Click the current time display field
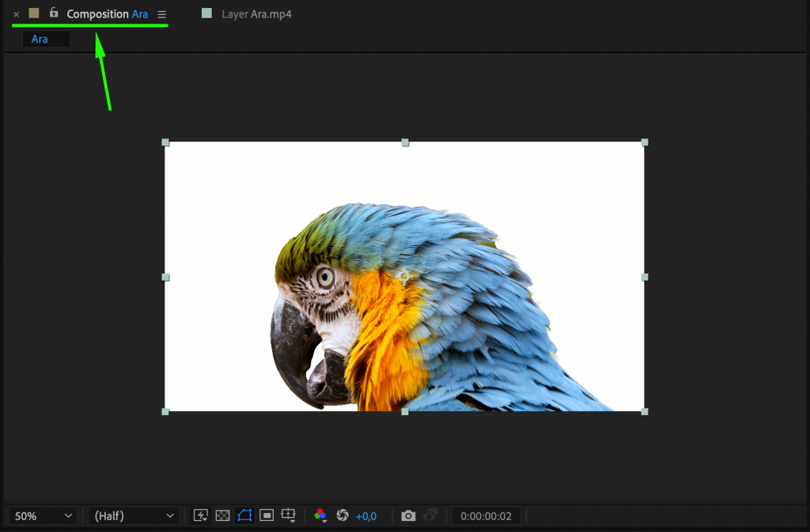Screen dimensions: 810x532 pos(486,515)
